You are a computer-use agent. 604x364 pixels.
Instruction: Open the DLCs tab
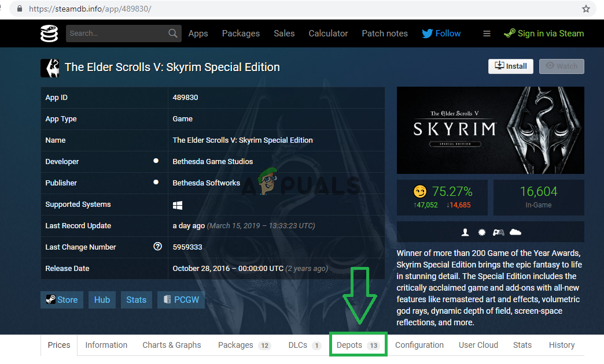tap(305, 345)
